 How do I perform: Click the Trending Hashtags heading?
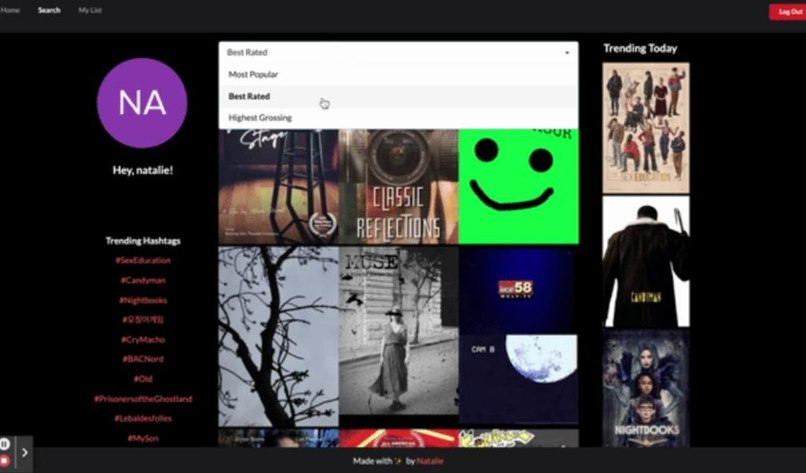[x=143, y=241]
